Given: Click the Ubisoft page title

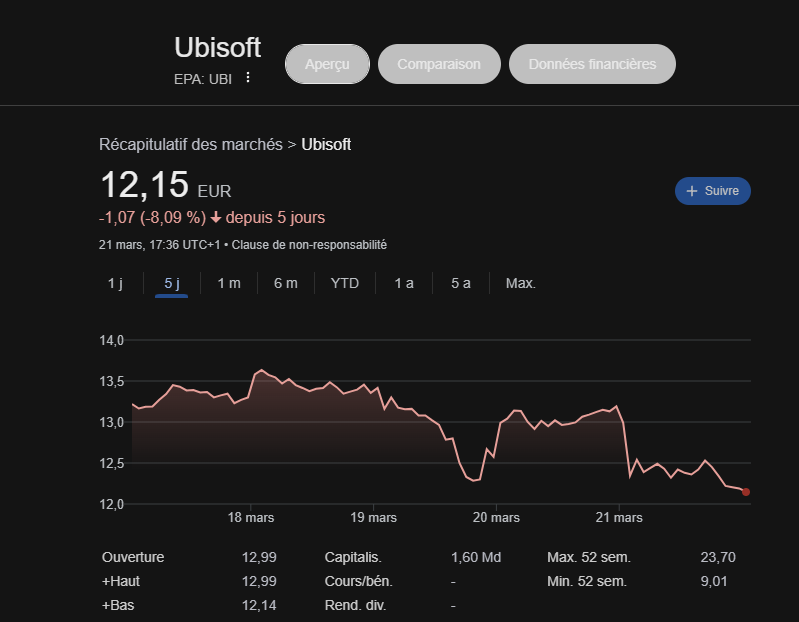Looking at the screenshot, I should point(218,47).
